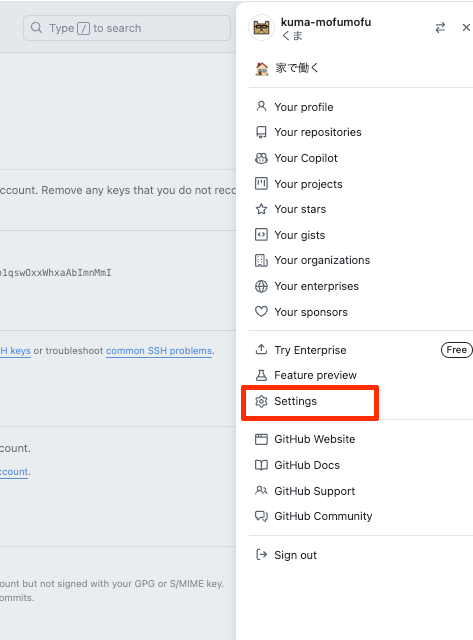This screenshot has width=473, height=640.
Task: Open Your profile person icon
Action: click(x=261, y=107)
